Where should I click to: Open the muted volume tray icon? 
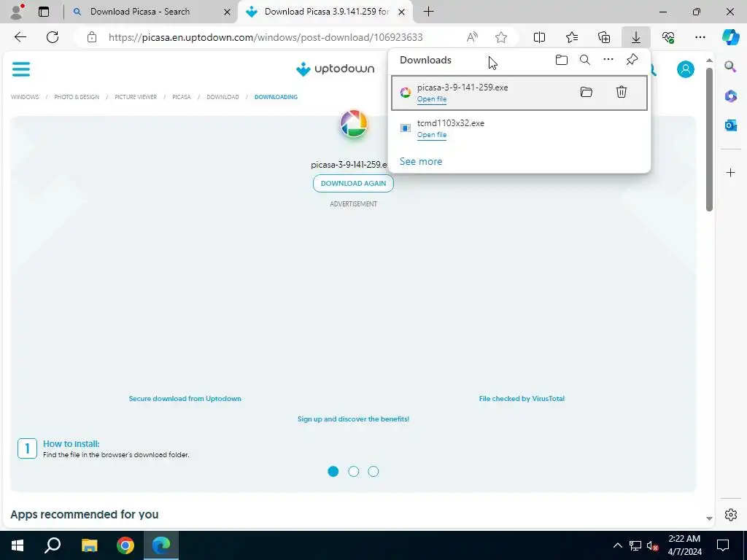tap(652, 545)
